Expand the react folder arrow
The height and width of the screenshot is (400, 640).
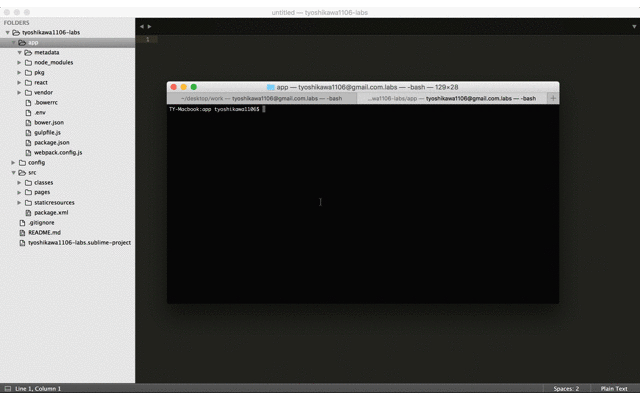pyautogui.click(x=19, y=82)
